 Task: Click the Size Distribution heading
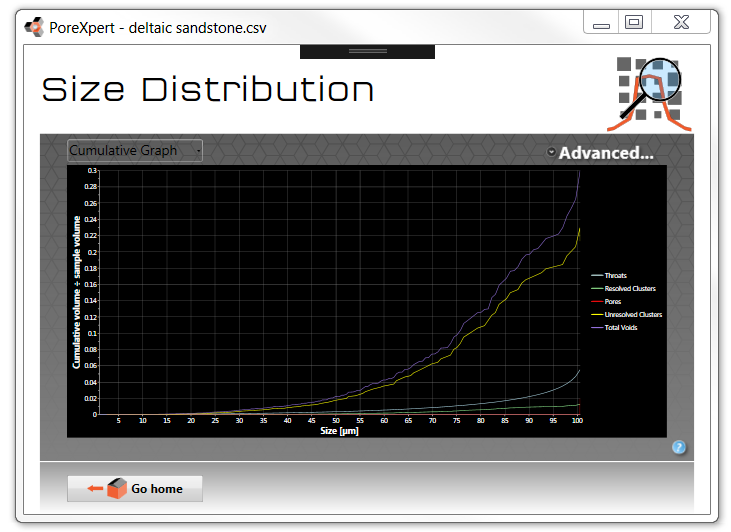coord(208,90)
